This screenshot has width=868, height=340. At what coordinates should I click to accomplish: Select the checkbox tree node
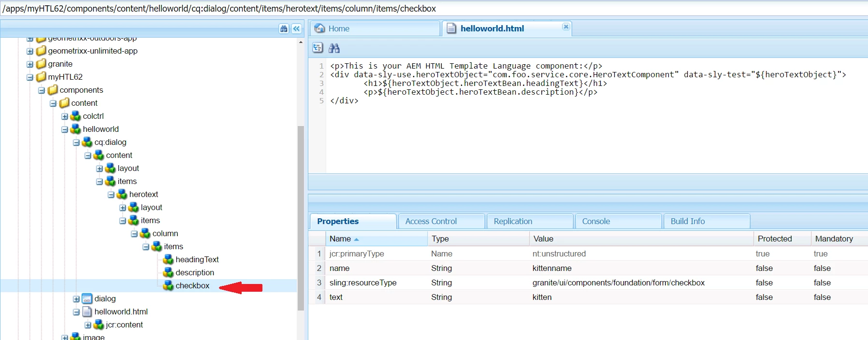[x=192, y=285]
